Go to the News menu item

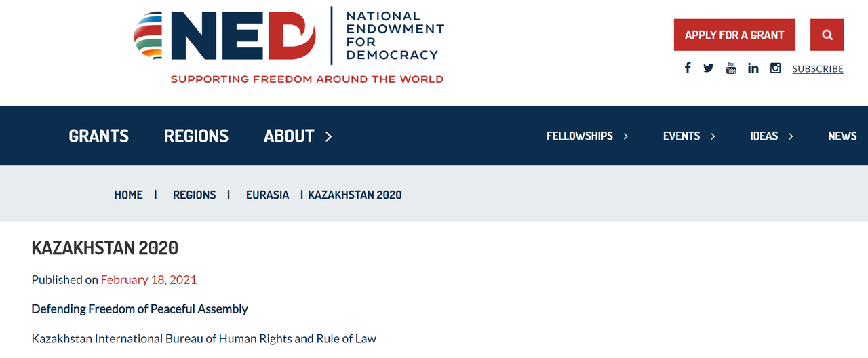(842, 136)
